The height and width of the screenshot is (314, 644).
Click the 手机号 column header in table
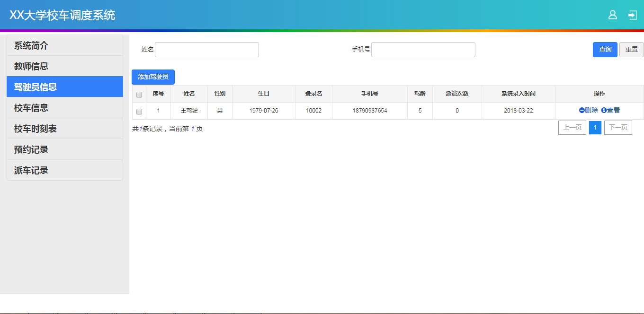370,94
